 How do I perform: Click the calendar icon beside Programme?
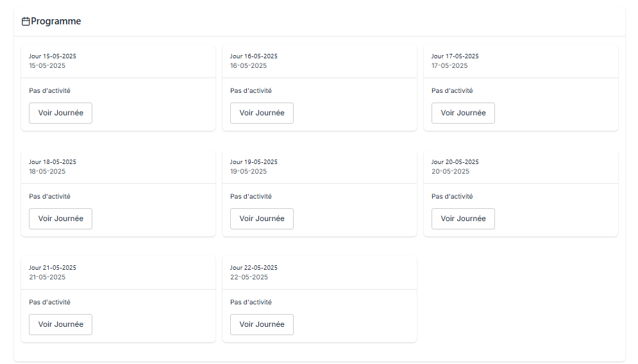pos(26,22)
